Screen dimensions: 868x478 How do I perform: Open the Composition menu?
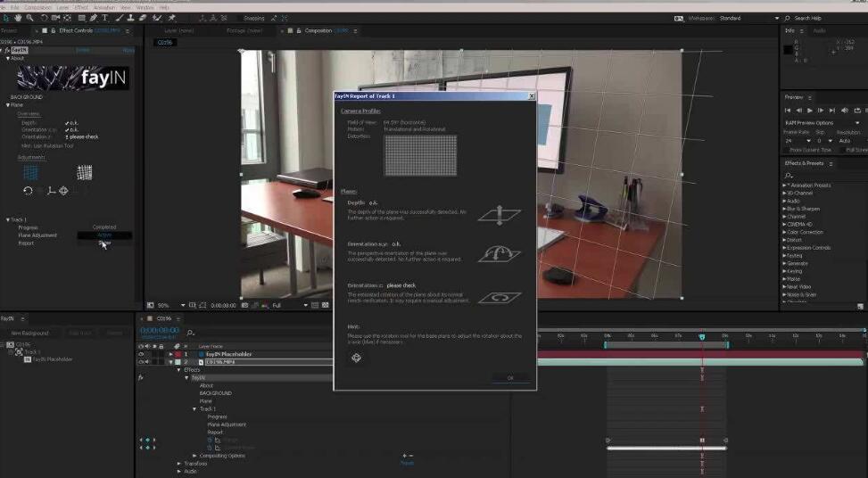point(37,8)
